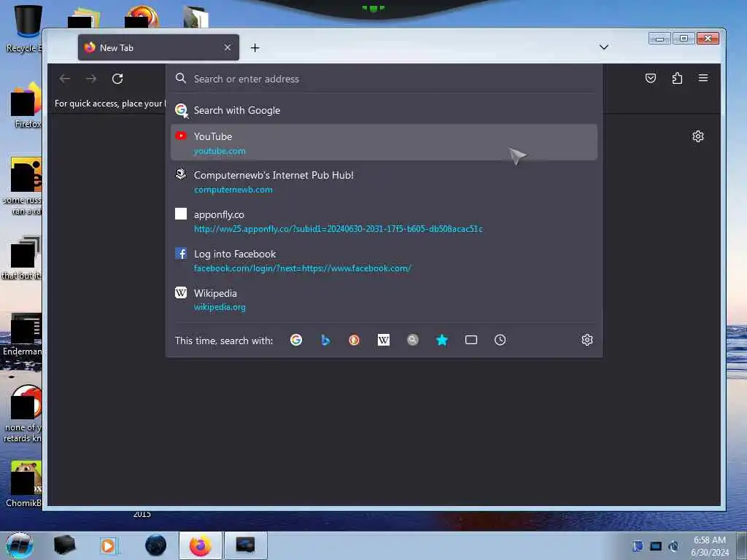Search this time with Bing icon

[325, 340]
